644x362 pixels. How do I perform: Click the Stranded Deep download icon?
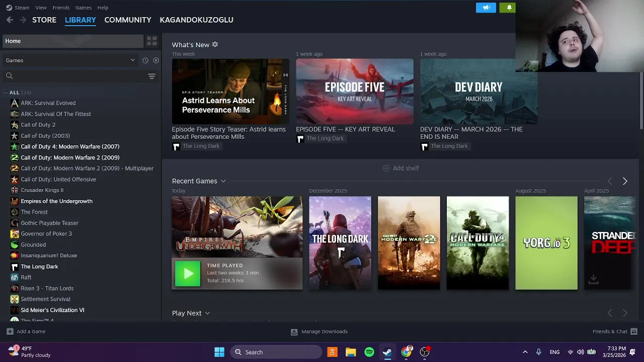point(593,279)
